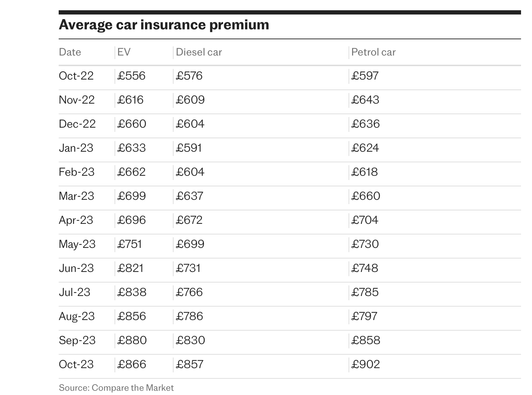Click the Mar-23 diesel value £637
Screen dimensions: 532x395
(x=189, y=196)
